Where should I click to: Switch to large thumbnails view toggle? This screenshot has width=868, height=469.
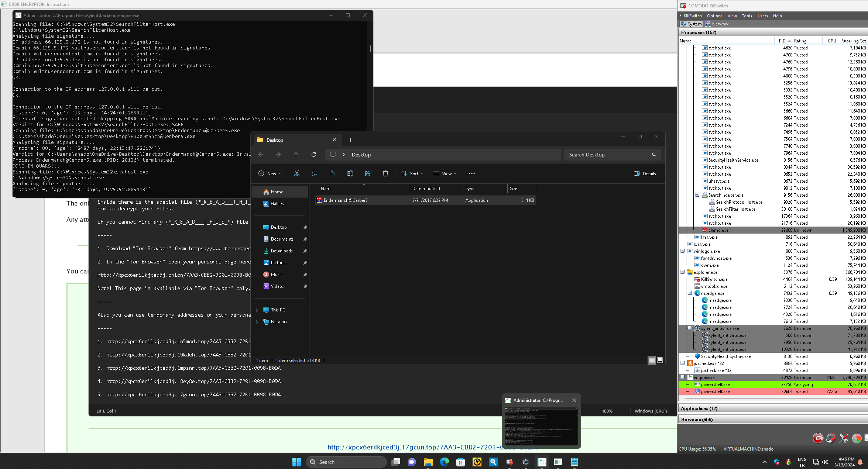coord(660,360)
